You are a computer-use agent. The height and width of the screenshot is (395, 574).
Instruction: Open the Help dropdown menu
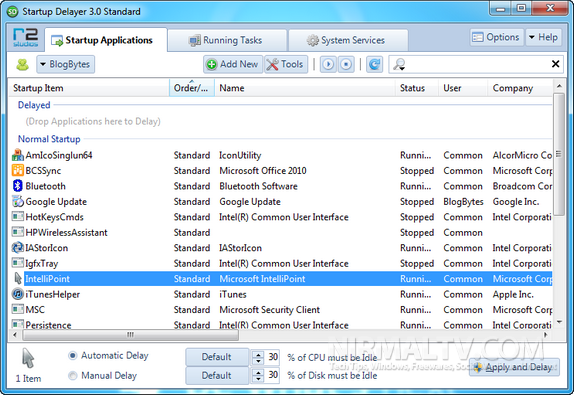click(544, 37)
